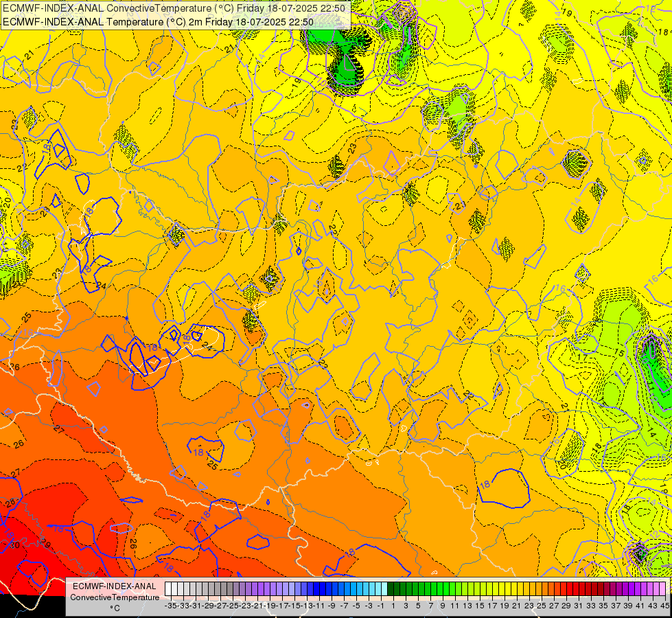The width and height of the screenshot is (672, 618).
Task: Pick the blue swatch above legend value -11
Action: (316, 589)
